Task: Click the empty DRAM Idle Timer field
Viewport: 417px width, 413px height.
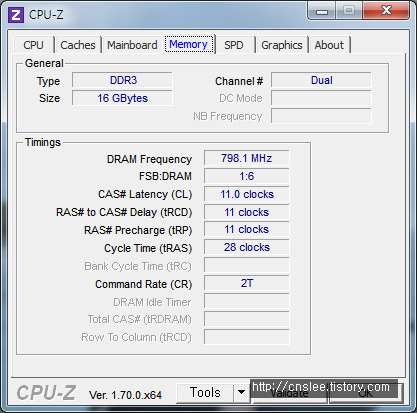Action: [x=247, y=302]
